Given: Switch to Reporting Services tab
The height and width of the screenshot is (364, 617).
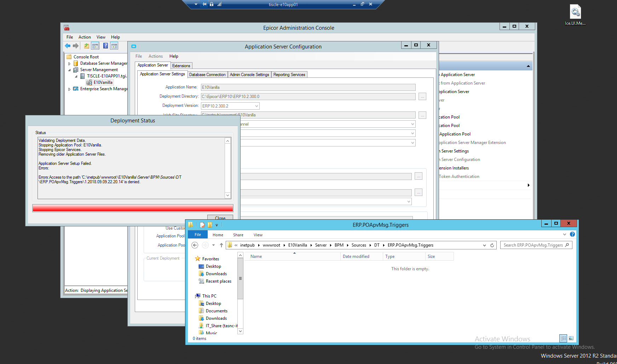Looking at the screenshot, I should pyautogui.click(x=289, y=75).
